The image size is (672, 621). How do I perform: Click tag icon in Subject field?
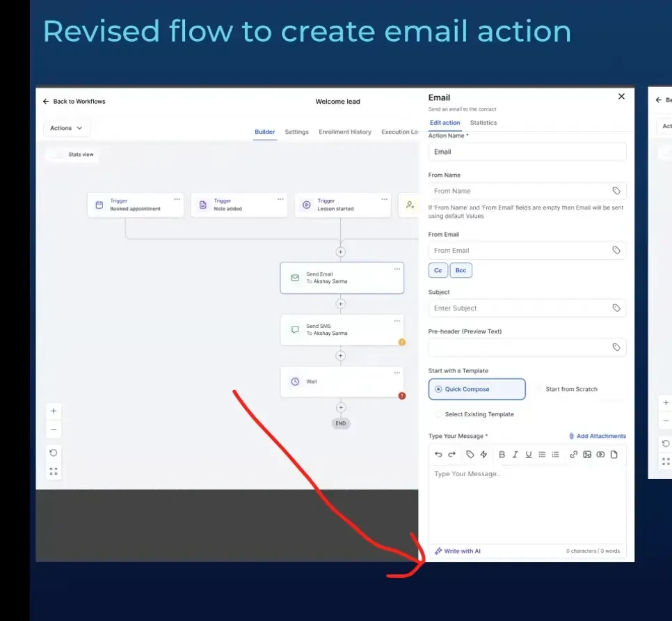[616, 308]
